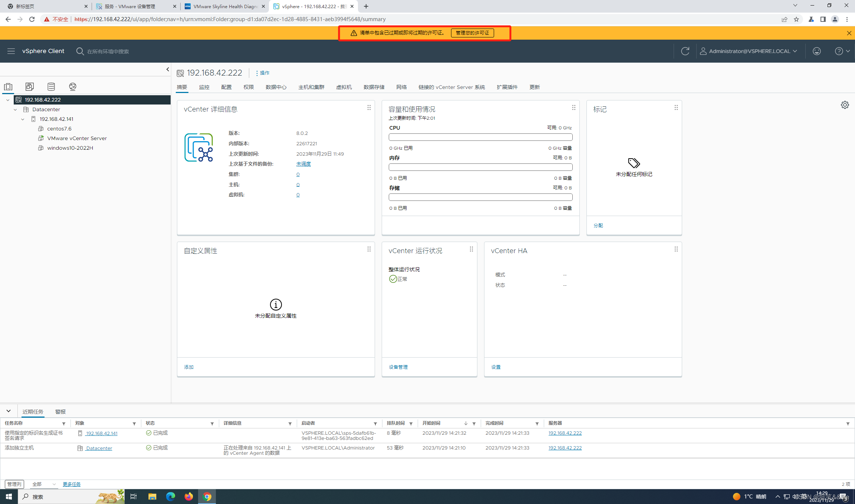Select the VMs and Templates inventory icon
This screenshot has height=504, width=855.
click(x=30, y=87)
